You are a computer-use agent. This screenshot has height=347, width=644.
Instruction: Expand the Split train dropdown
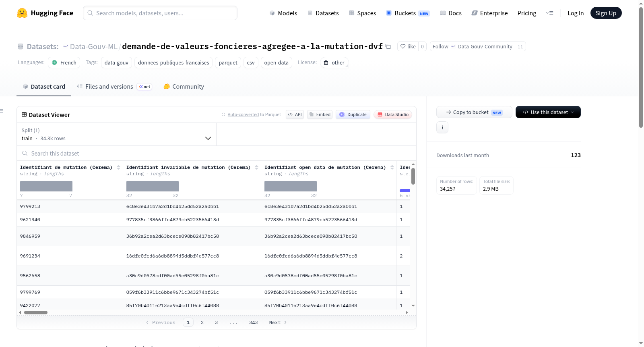117,134
